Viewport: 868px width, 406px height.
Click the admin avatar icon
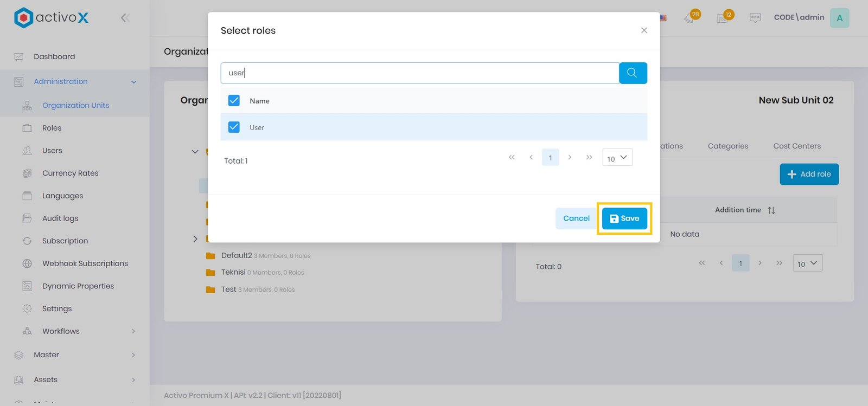tap(839, 18)
